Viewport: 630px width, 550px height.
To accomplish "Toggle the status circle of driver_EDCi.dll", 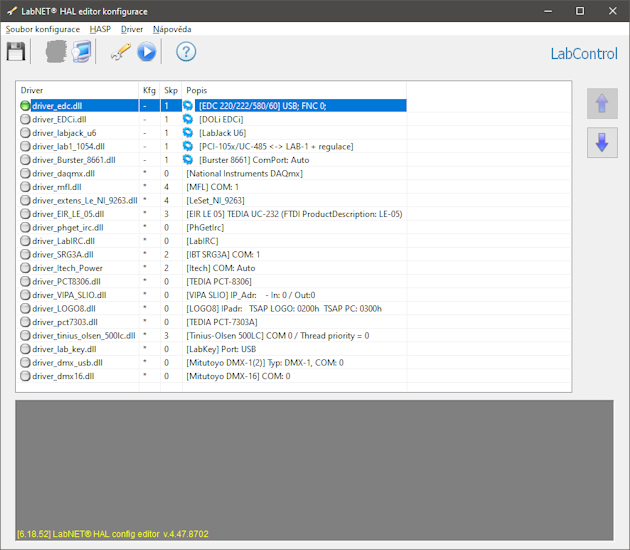I will coord(25,119).
